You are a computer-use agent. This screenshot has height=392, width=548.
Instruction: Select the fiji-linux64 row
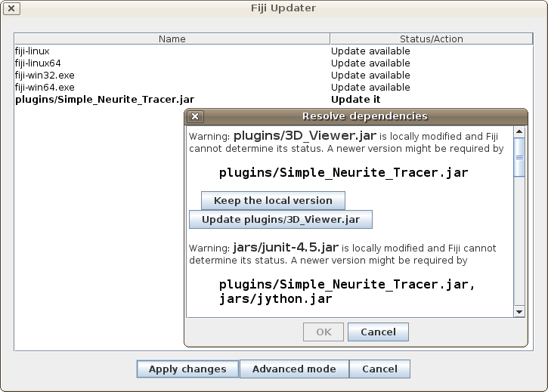[274, 63]
